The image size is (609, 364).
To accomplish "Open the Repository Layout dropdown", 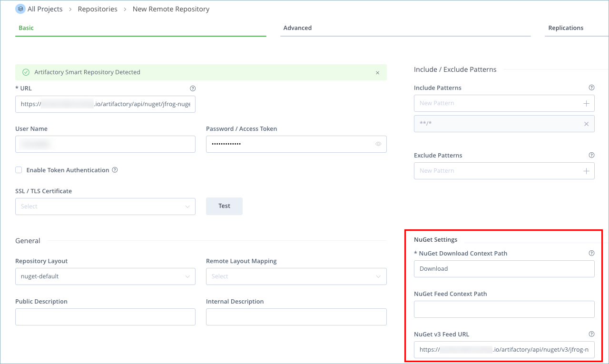I will 105,276.
